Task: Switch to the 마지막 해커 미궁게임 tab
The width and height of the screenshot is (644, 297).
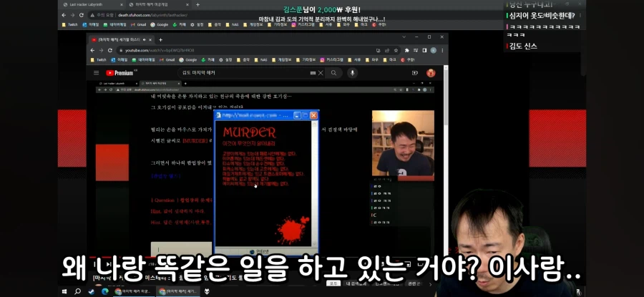Action: coord(159,4)
